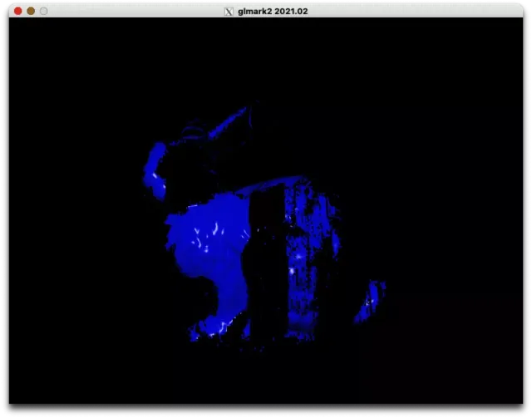Click the curved blue arc on bunny's back

click(x=272, y=183)
